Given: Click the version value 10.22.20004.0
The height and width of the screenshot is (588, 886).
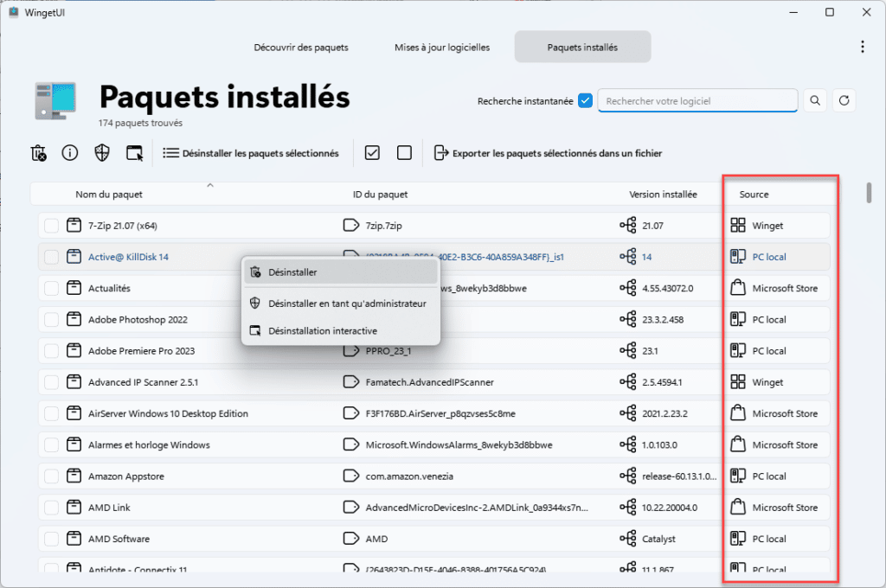Looking at the screenshot, I should 670,508.
